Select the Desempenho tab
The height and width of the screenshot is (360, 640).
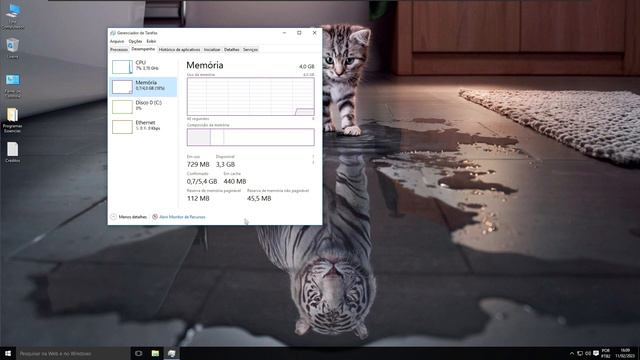(143, 49)
